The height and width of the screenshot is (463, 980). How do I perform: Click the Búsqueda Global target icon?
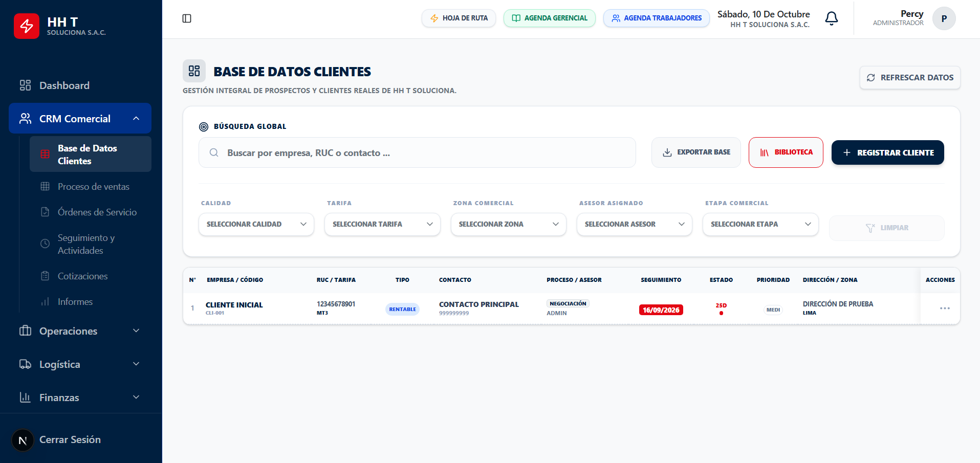point(204,127)
